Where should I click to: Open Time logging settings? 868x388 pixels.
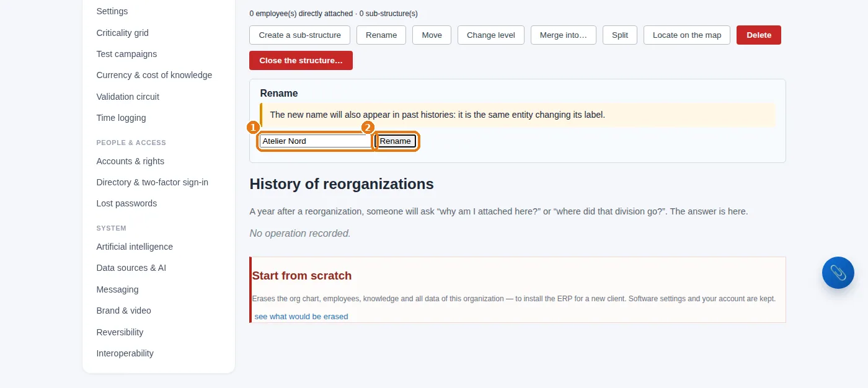[x=122, y=118]
